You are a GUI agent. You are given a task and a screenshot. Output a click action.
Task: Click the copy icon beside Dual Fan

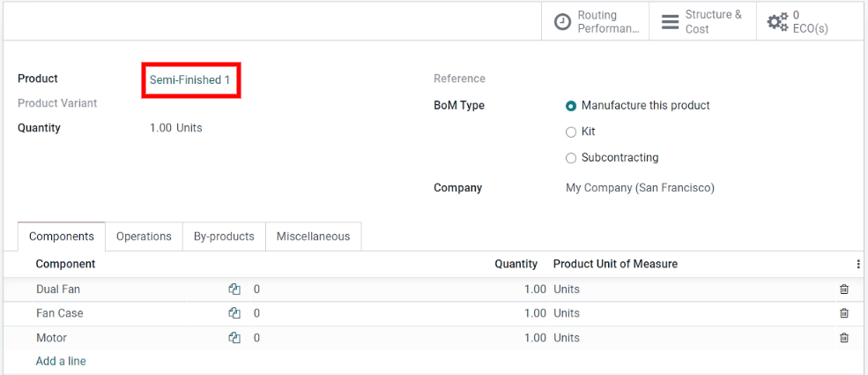(x=234, y=289)
